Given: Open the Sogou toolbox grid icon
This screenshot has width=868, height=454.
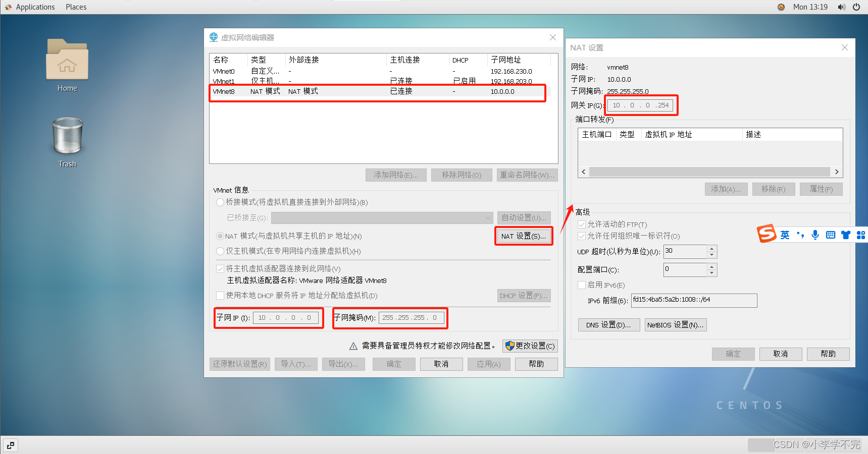Looking at the screenshot, I should [x=861, y=235].
